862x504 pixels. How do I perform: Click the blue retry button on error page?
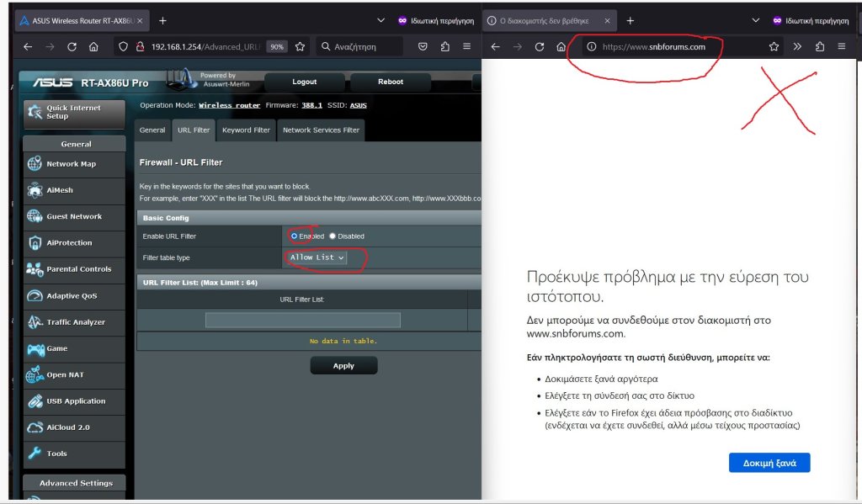(x=769, y=463)
